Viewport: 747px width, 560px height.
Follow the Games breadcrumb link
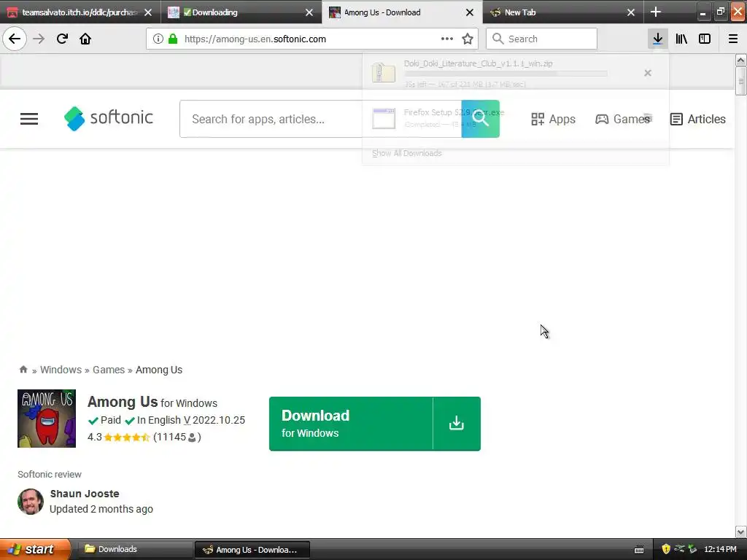tap(109, 370)
